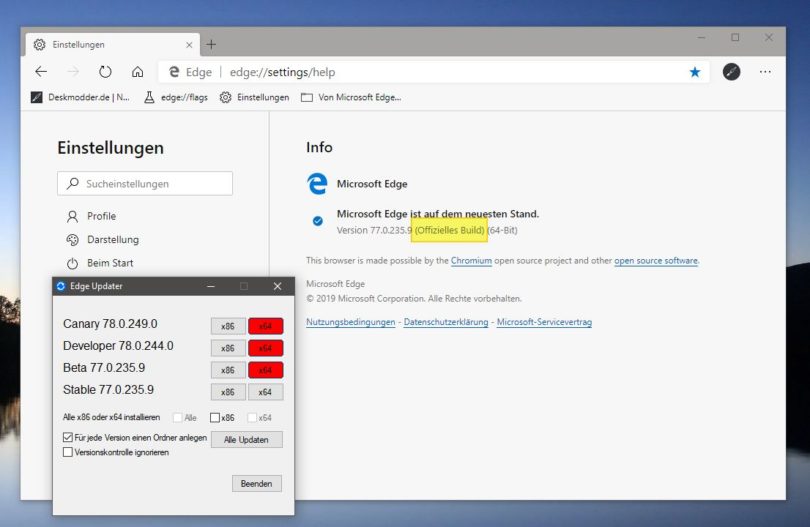Click the Developer x86 button

228,348
